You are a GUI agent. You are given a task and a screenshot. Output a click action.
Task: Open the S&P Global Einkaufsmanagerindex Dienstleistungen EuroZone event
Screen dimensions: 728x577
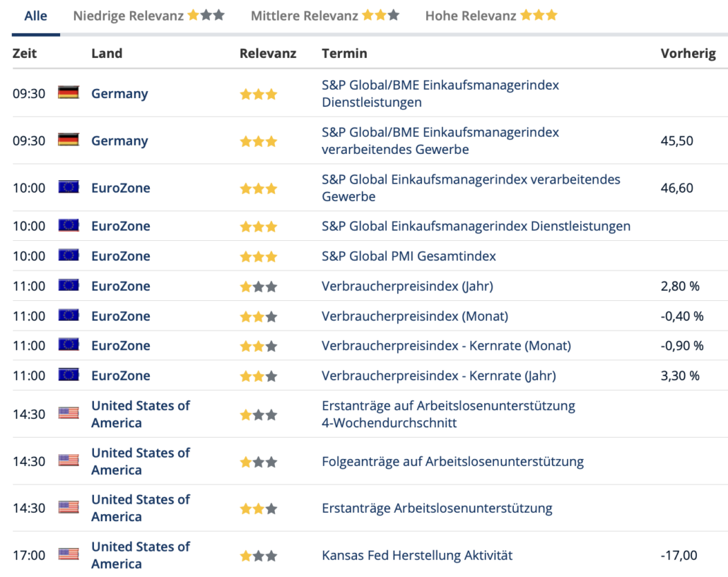tap(476, 226)
